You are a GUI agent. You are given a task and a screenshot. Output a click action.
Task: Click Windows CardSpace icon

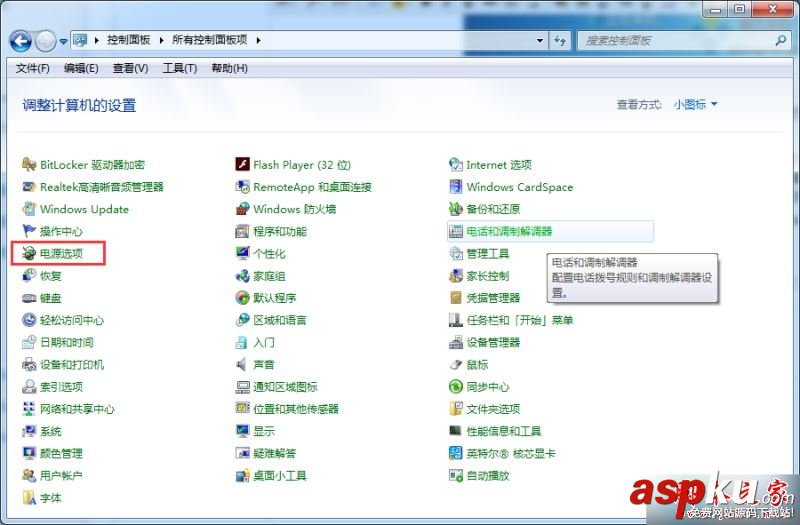(x=456, y=187)
